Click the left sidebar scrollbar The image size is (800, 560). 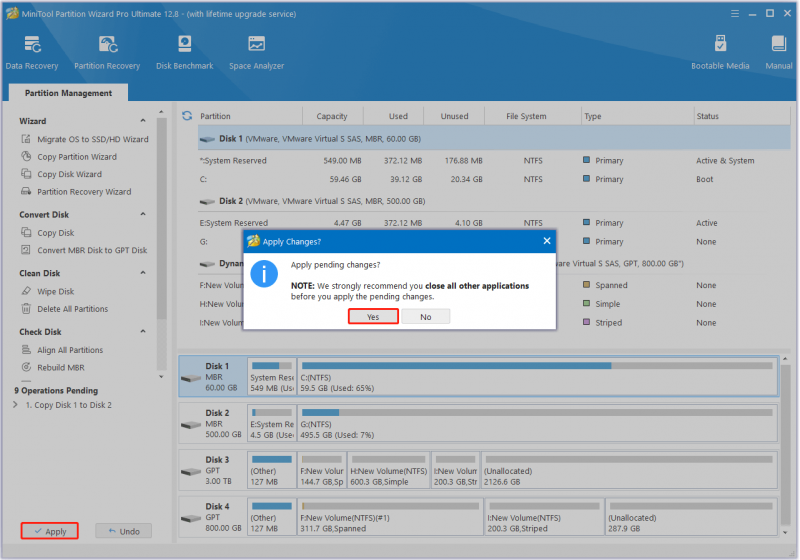[x=162, y=219]
